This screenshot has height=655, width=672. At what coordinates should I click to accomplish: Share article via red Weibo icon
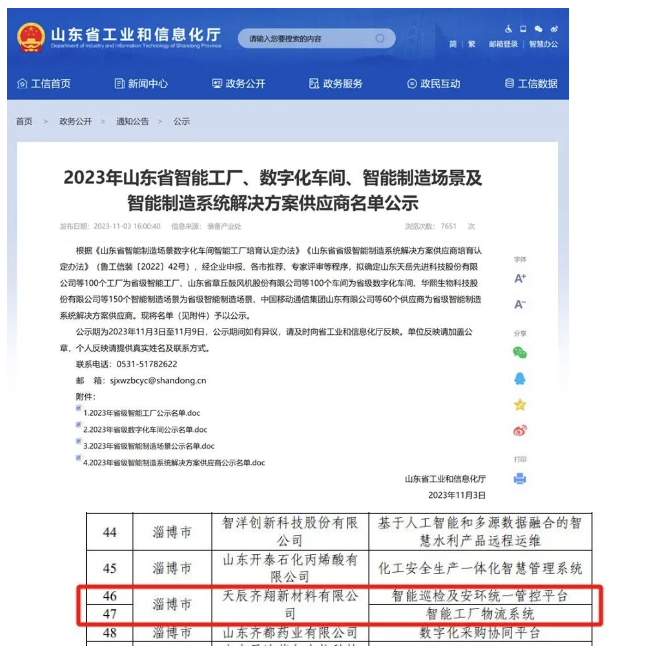click(520, 430)
